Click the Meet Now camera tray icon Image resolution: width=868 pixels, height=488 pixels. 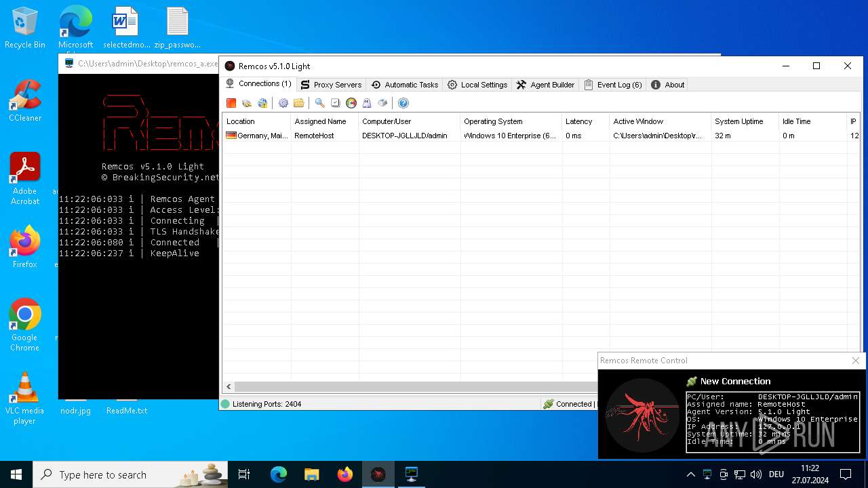(x=724, y=474)
